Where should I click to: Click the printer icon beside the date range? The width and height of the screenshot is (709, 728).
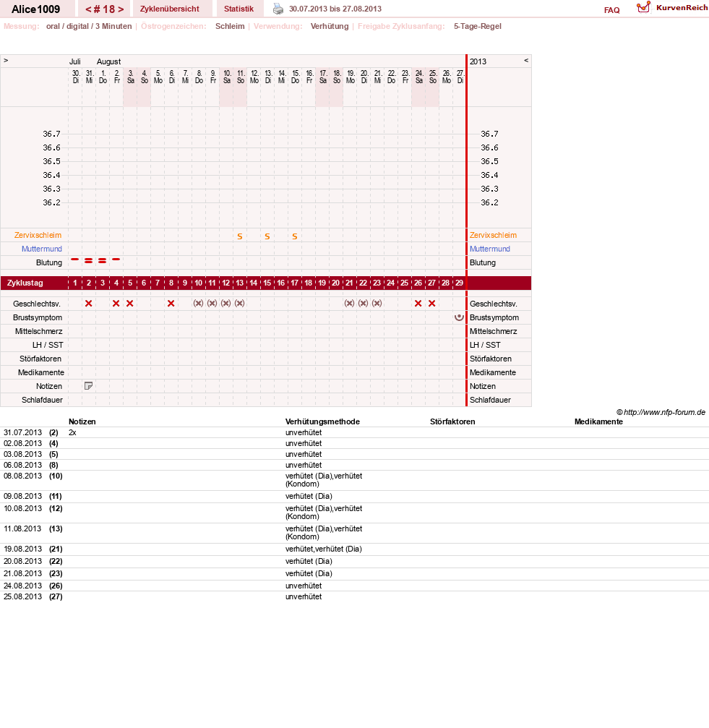[278, 9]
